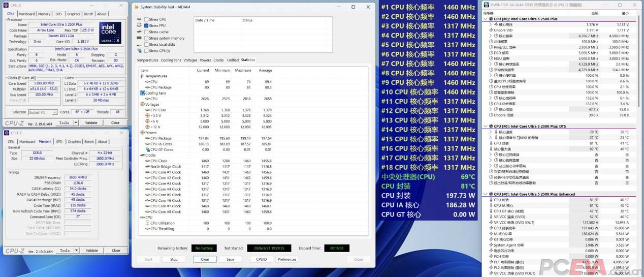Image resolution: width=644 pixels, height=277 pixels.
Task: Click the fan icon of the Cooling Fans group
Action: [142, 93]
